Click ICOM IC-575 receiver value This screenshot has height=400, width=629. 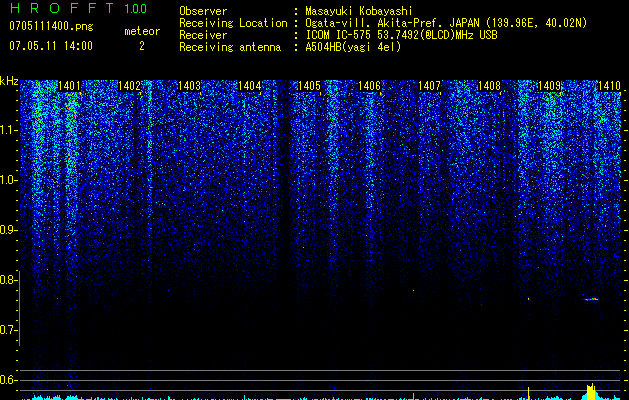click(x=401, y=35)
